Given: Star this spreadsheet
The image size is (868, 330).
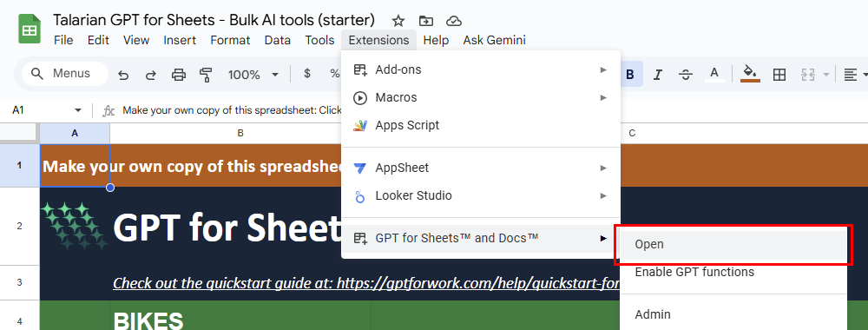Looking at the screenshot, I should point(398,21).
